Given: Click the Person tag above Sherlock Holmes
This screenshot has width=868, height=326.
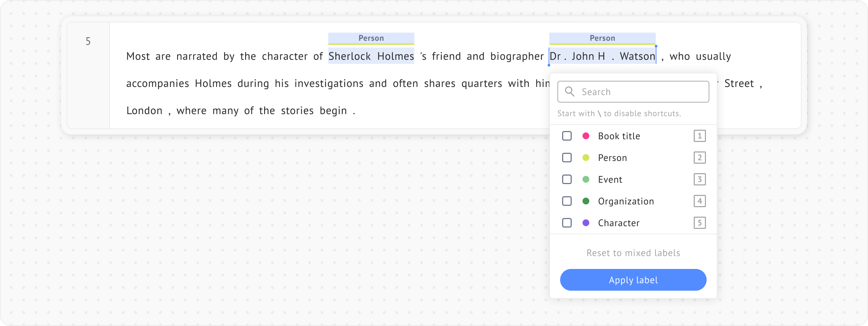Looking at the screenshot, I should click(x=371, y=38).
